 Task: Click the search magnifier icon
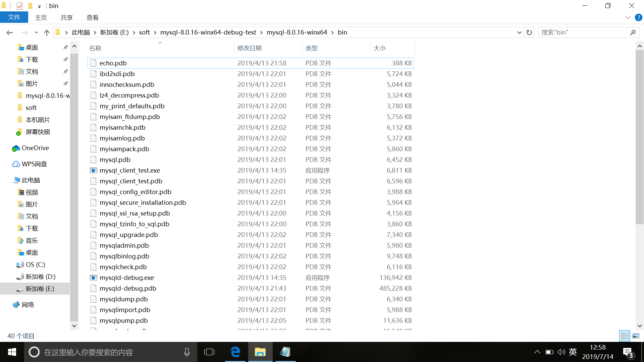pyautogui.click(x=633, y=33)
